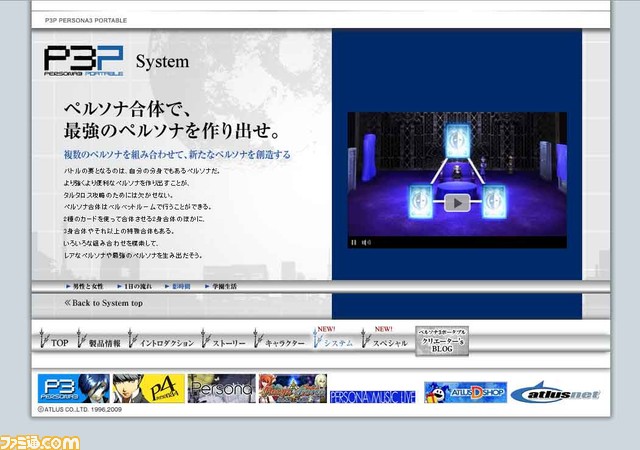Pause the video with the pause icon

(x=353, y=242)
